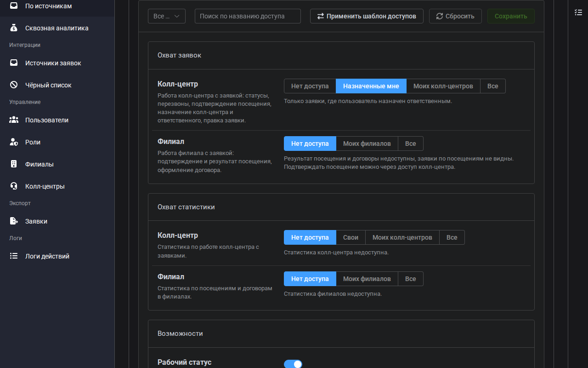Click the inbox icon beside По источникам
This screenshot has height=368, width=588.
point(14,6)
